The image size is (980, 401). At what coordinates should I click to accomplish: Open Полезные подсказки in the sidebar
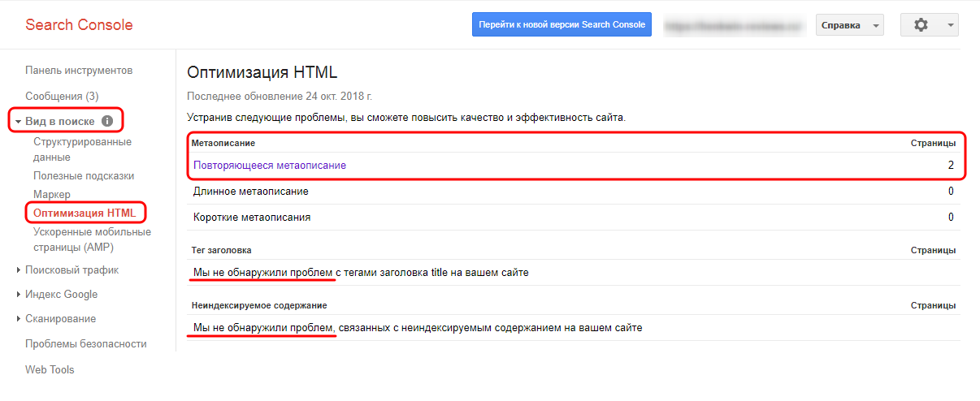click(84, 176)
